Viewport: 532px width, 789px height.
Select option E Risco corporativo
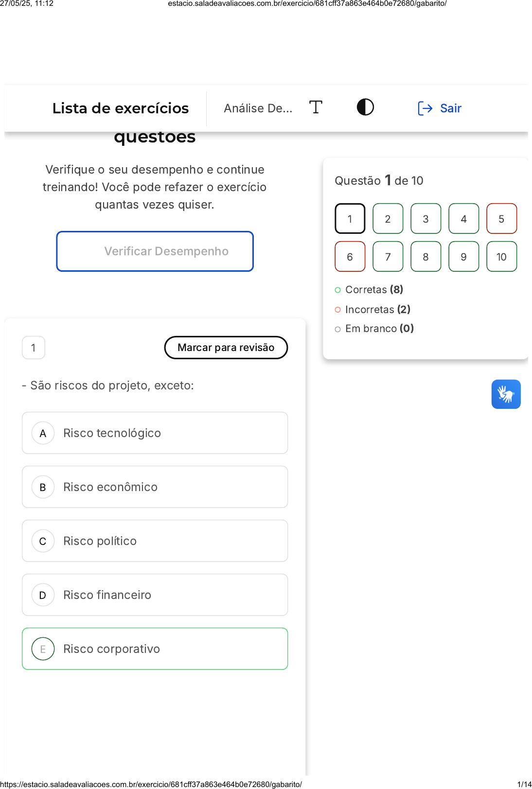[155, 649]
